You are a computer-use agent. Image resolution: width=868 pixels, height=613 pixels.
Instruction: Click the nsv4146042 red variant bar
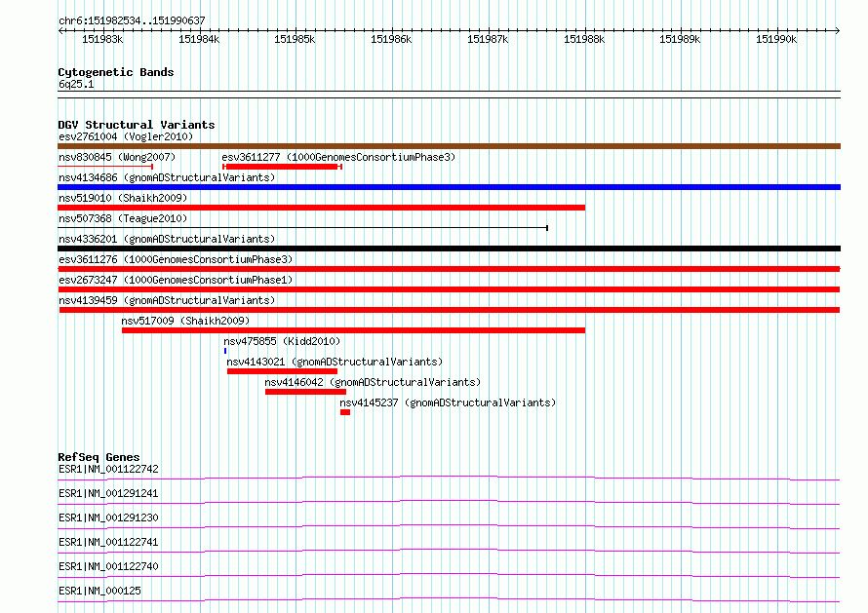point(305,392)
